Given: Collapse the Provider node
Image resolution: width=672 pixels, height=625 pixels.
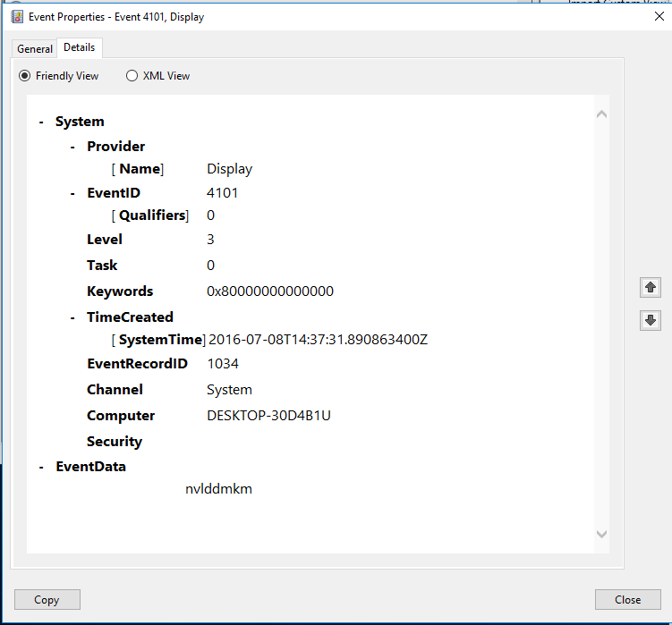Looking at the screenshot, I should [72, 148].
